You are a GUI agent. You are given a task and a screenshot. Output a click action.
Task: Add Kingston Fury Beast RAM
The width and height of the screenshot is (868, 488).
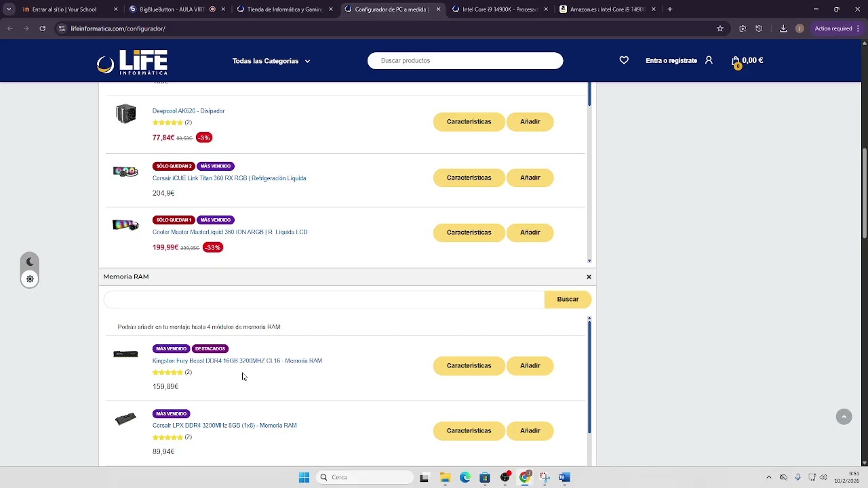tap(530, 366)
